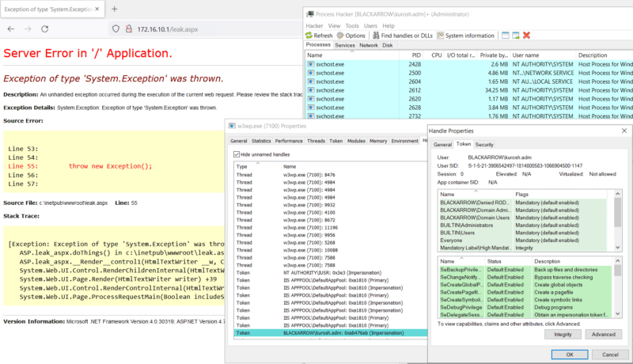
Task: Select svchost.exe row with PID 2428
Action: click(468, 64)
